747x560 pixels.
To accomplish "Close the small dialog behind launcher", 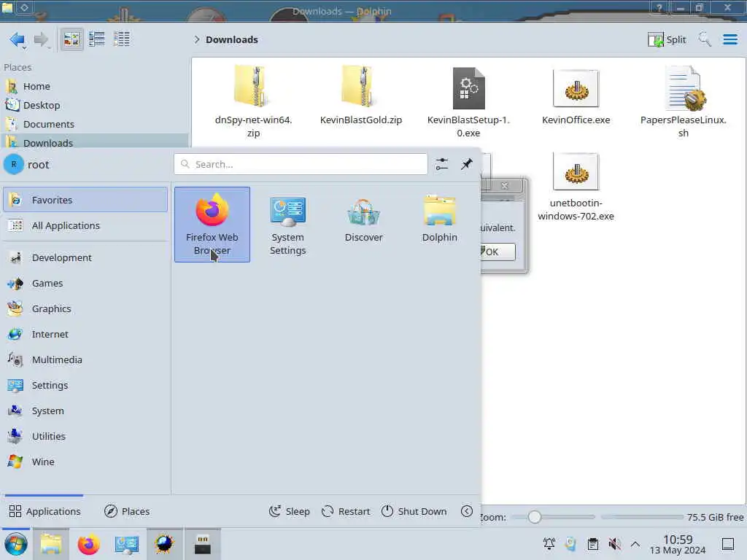I will 505,186.
